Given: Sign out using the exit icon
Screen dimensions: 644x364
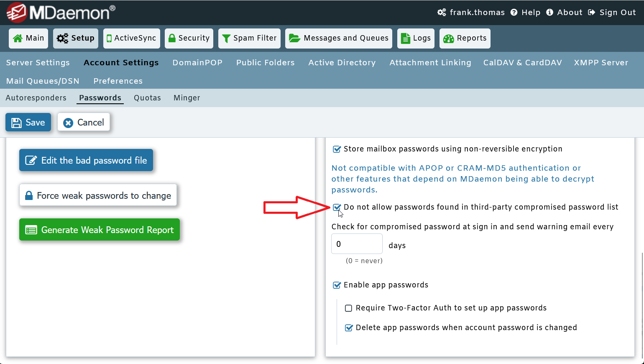Looking at the screenshot, I should [x=591, y=12].
